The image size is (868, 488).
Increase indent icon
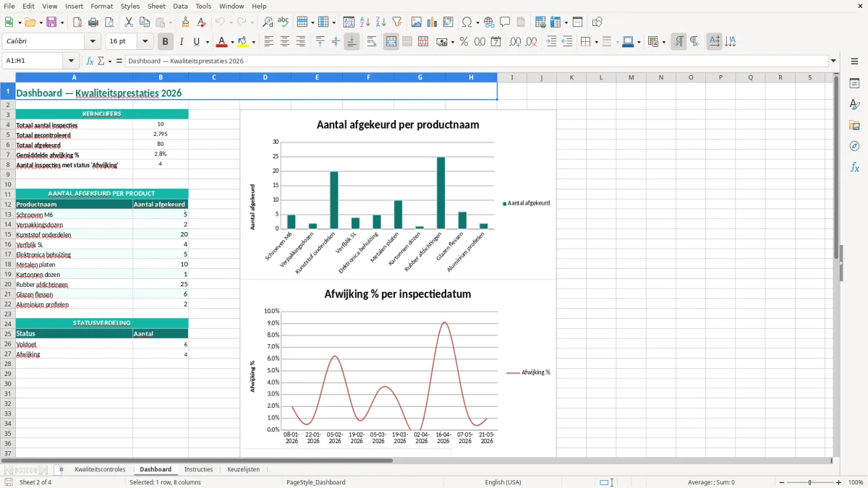551,42
